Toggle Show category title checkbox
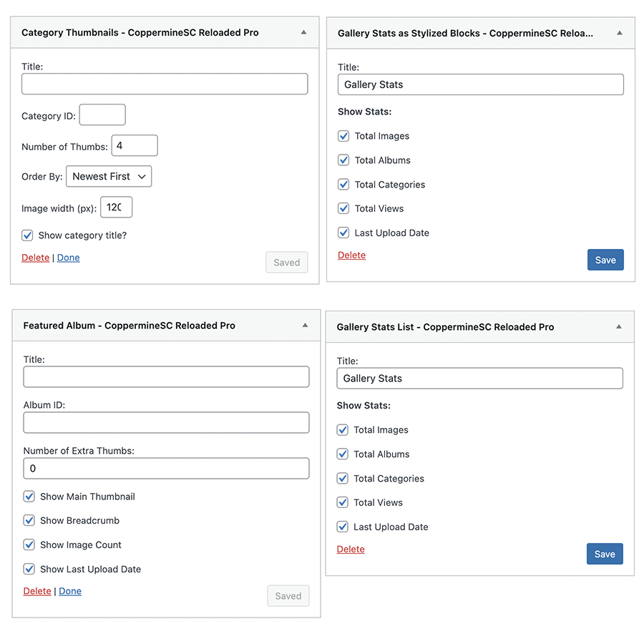This screenshot has height=644, width=644. click(28, 235)
